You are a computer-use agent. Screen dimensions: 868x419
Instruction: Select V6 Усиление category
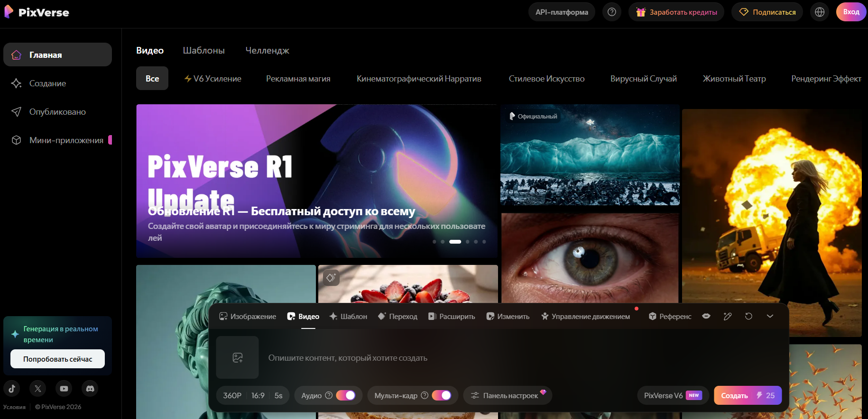click(212, 79)
